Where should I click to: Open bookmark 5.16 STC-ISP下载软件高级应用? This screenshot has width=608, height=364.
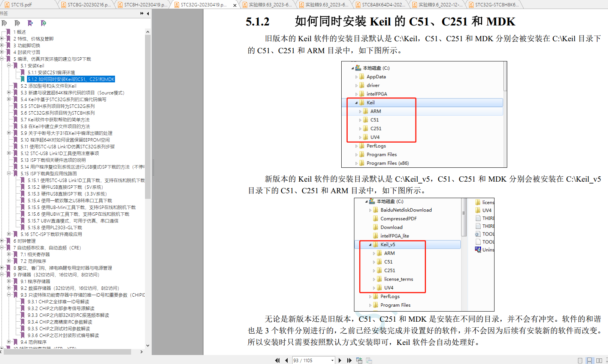pos(51,234)
